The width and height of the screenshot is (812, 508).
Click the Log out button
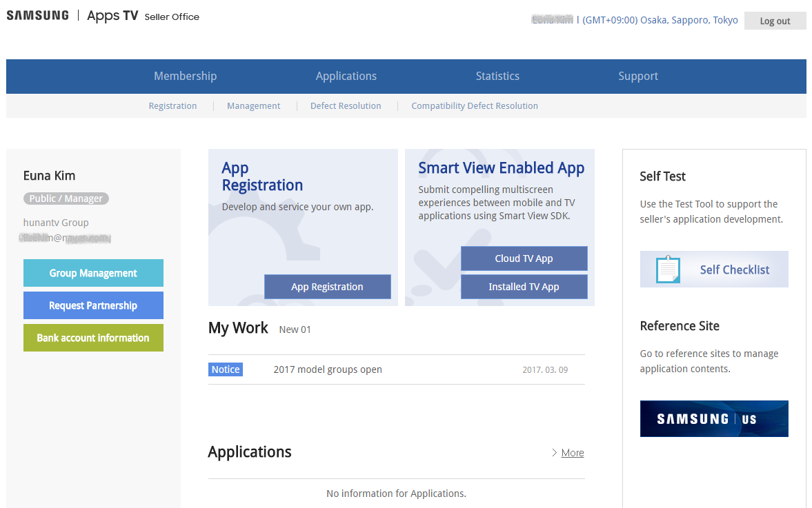coord(775,21)
